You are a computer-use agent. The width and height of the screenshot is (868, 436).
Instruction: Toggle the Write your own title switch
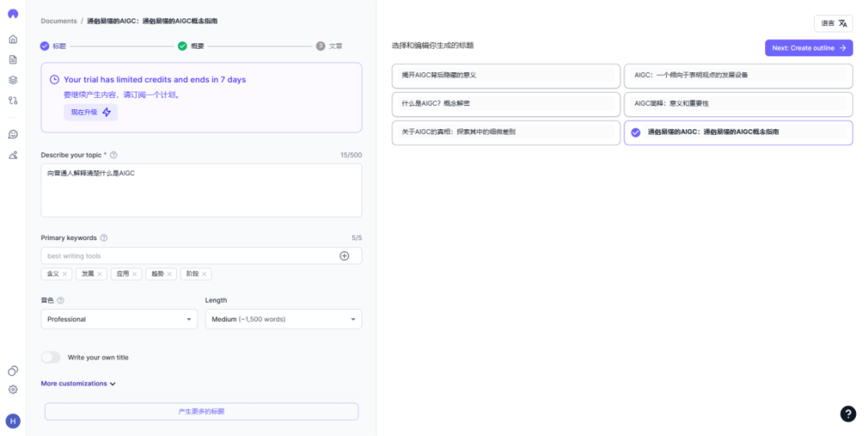51,357
